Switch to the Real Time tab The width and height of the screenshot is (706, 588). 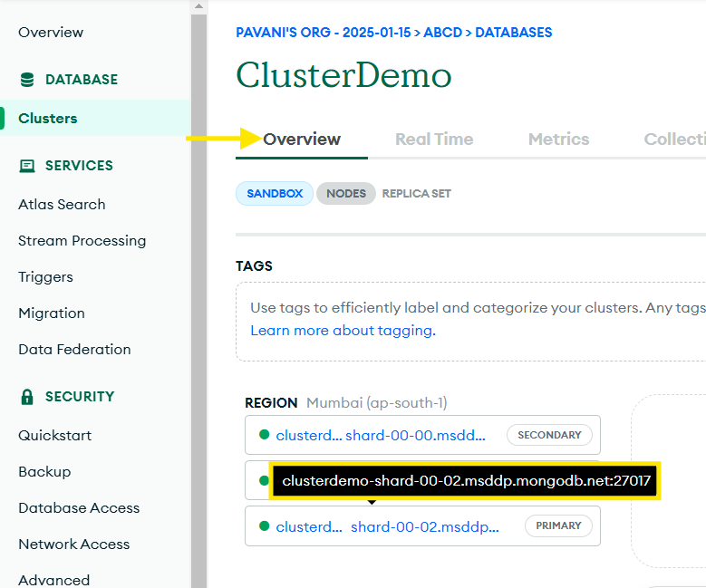pyautogui.click(x=434, y=140)
